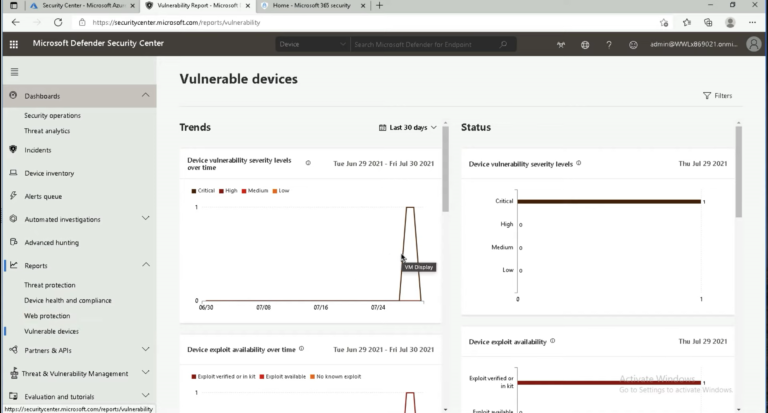
Task: Click the Automated investigations icon
Action: tap(13, 219)
